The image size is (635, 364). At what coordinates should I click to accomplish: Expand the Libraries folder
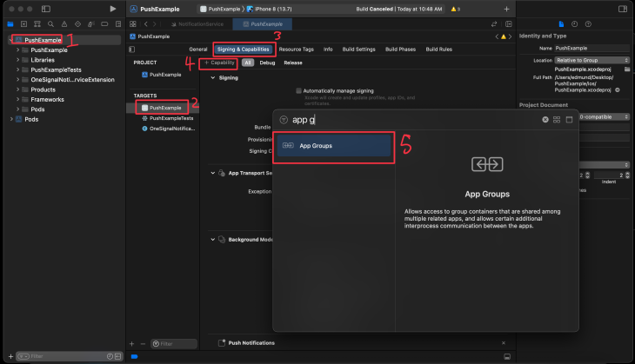pos(17,60)
